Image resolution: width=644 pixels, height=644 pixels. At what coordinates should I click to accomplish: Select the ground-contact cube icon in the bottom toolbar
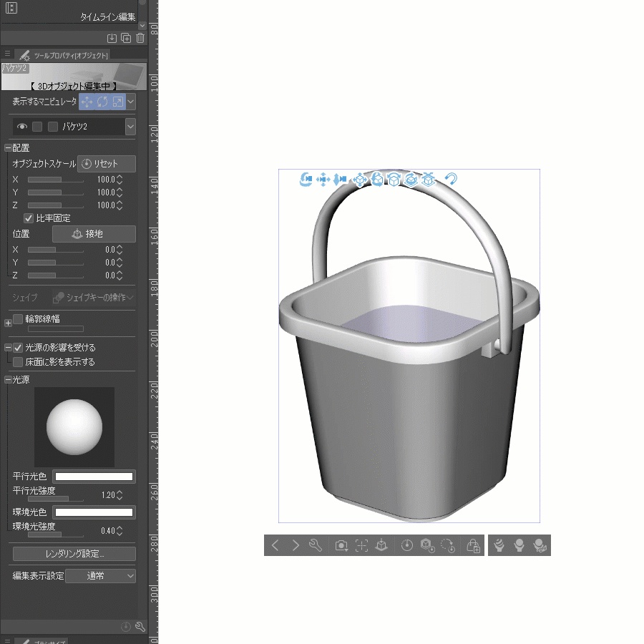click(x=381, y=545)
